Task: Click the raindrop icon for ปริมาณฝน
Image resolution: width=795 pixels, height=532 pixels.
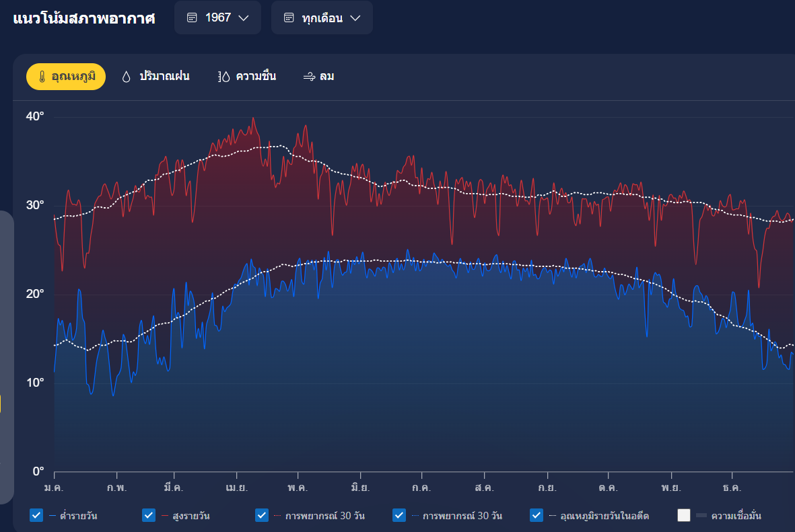Action: click(126, 77)
